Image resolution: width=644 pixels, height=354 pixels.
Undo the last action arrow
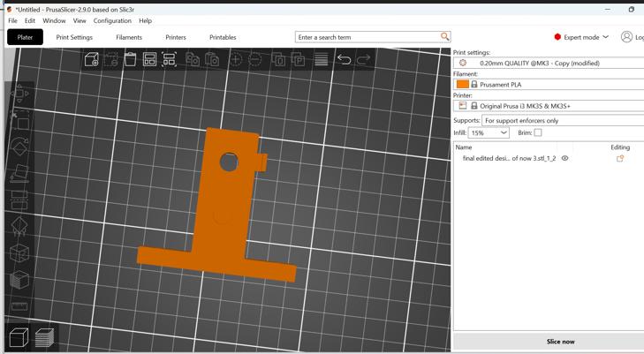coord(344,59)
